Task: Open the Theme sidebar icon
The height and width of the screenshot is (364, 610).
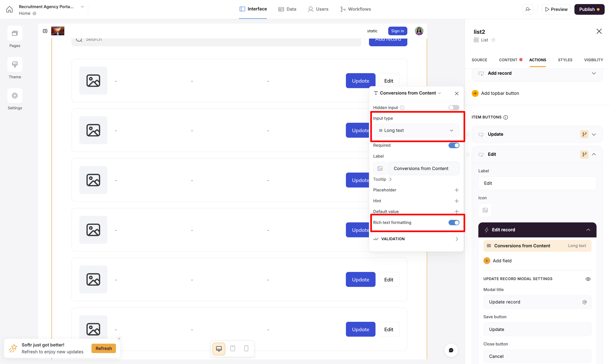Action: (x=15, y=65)
